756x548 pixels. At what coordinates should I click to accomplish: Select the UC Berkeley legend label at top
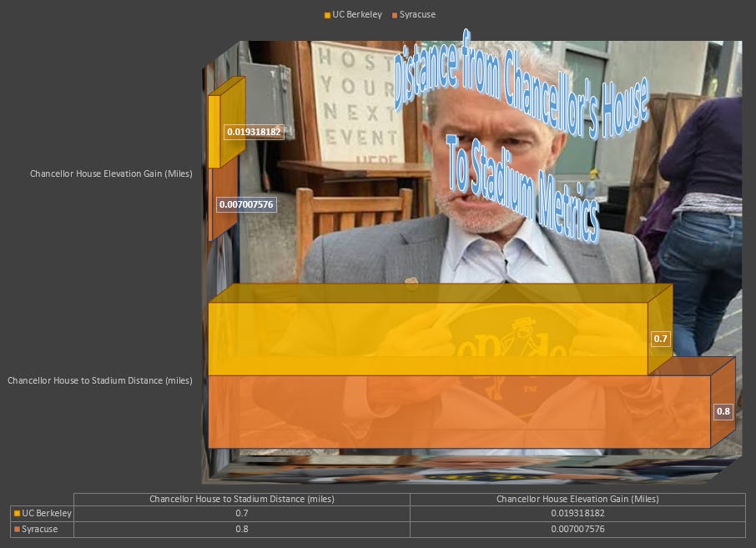[357, 14]
